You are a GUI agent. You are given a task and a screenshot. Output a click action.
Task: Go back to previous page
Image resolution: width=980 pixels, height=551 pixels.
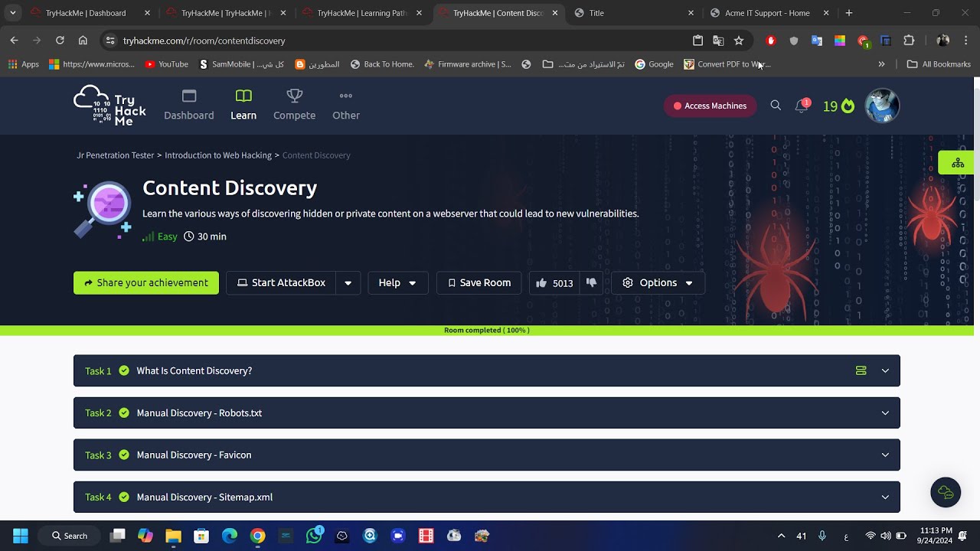(14, 41)
